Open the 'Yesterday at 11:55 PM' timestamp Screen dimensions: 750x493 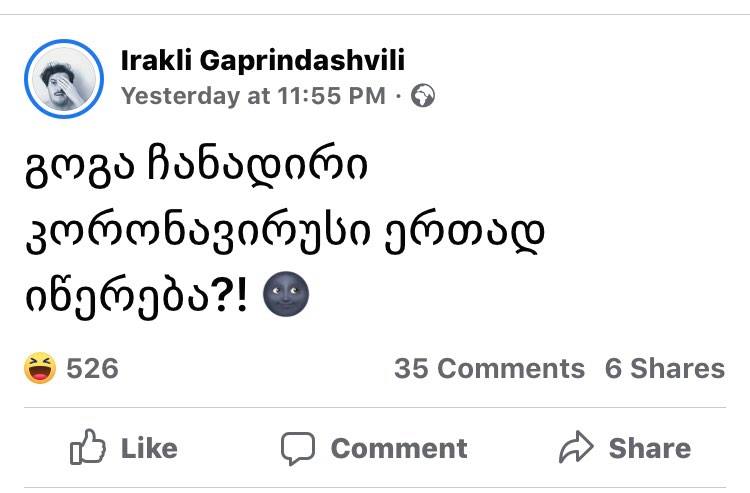[x=252, y=96]
